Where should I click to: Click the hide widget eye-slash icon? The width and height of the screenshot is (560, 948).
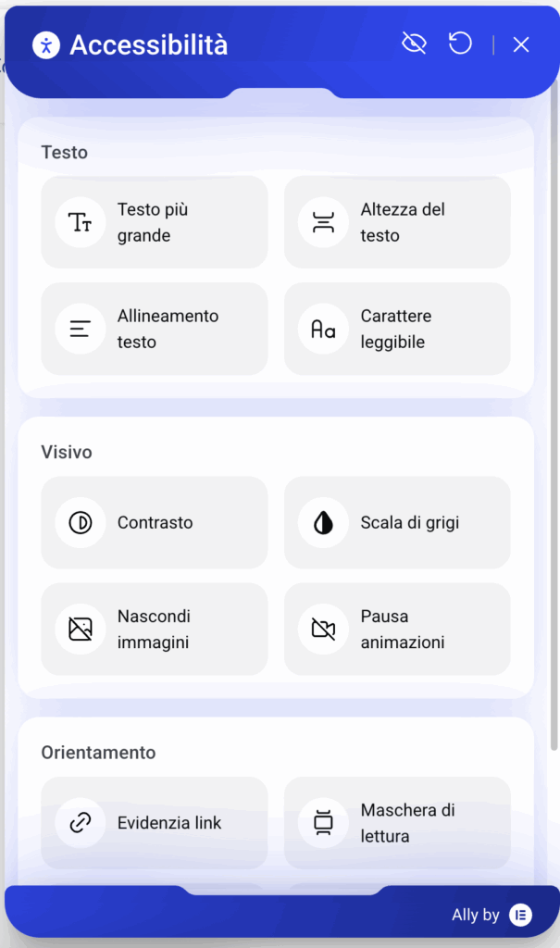point(414,44)
